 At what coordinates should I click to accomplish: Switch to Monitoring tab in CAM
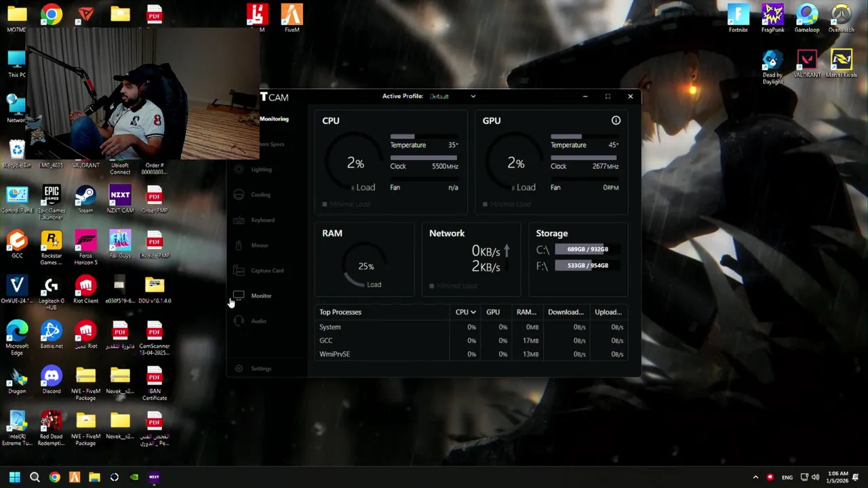click(x=274, y=119)
